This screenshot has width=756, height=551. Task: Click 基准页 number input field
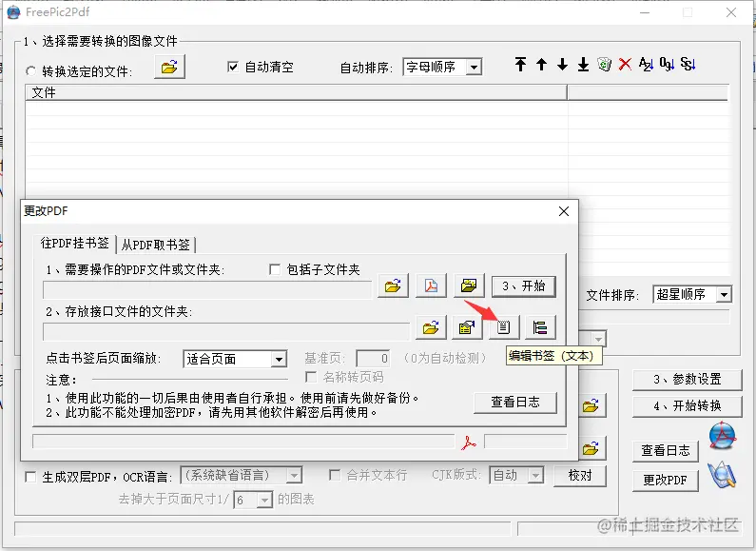pos(373,359)
